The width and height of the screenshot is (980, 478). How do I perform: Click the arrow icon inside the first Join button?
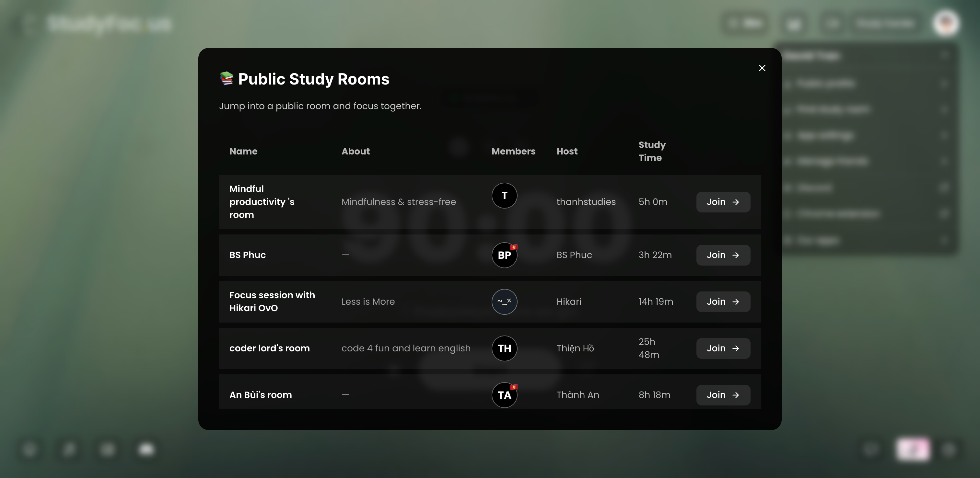pyautogui.click(x=736, y=202)
